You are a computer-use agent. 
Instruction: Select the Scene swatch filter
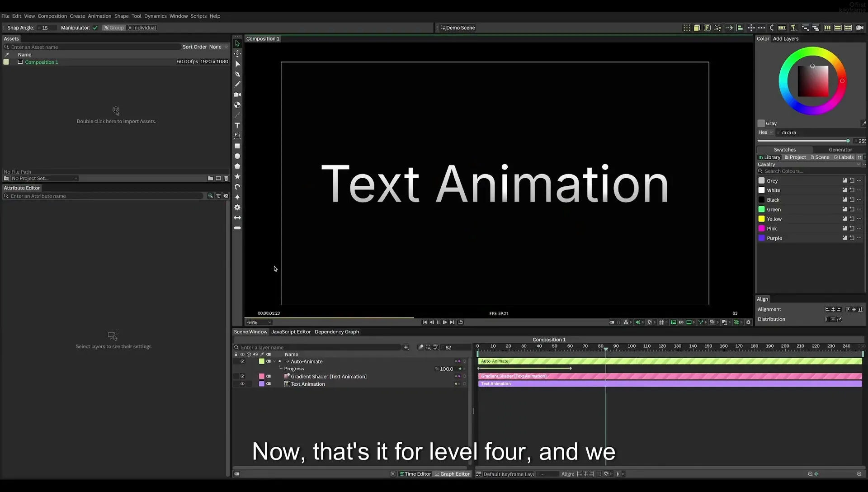point(820,157)
